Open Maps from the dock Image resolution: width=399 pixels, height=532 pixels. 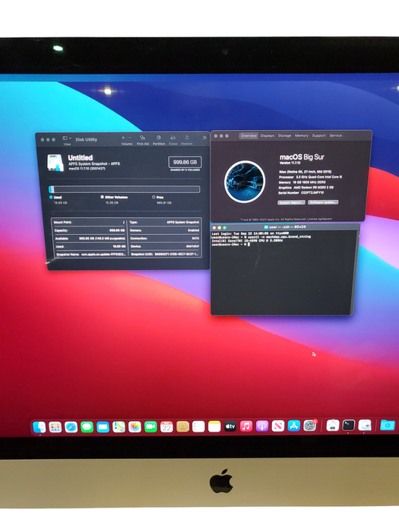pos(119,426)
